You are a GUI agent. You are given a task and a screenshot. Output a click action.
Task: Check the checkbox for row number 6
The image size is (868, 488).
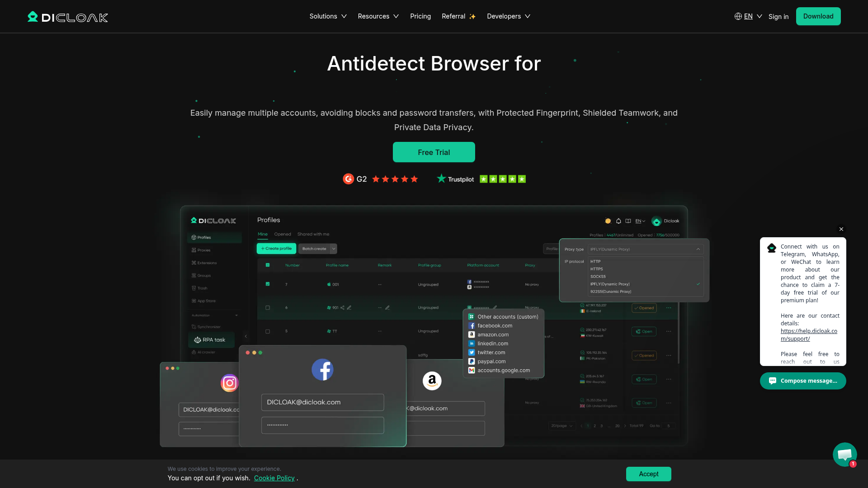coord(268,308)
